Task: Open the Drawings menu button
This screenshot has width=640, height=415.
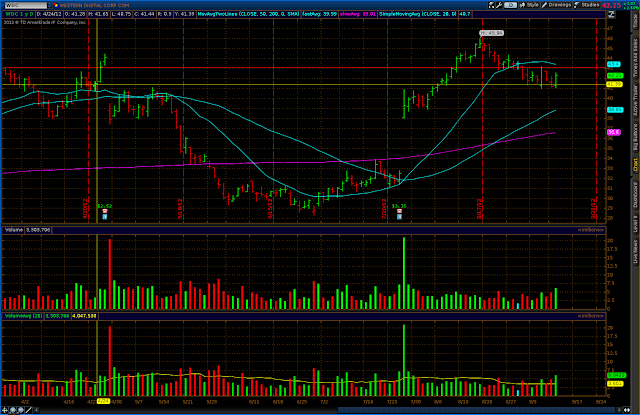Action: [555, 5]
